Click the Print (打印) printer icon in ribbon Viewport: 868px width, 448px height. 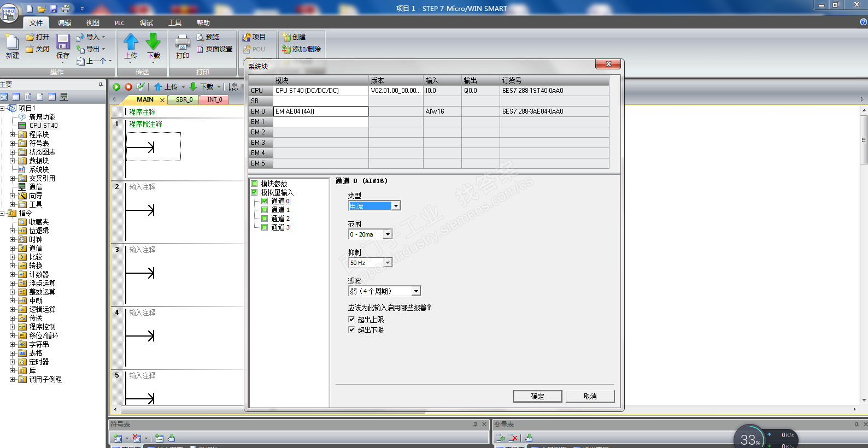(183, 42)
